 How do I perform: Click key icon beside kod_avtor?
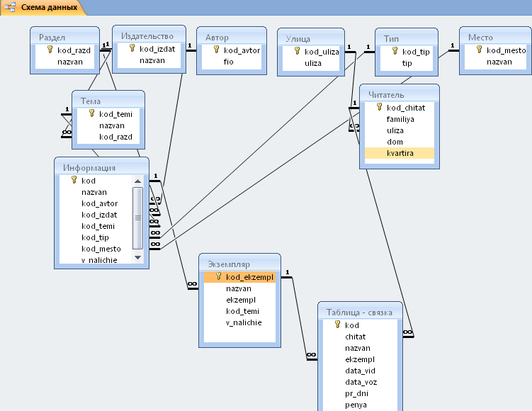point(216,50)
